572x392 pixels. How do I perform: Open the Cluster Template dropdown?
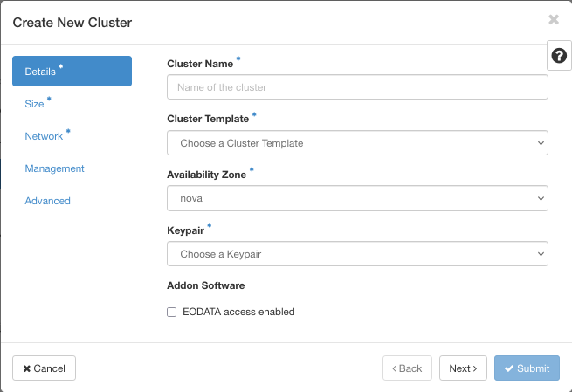tap(357, 142)
